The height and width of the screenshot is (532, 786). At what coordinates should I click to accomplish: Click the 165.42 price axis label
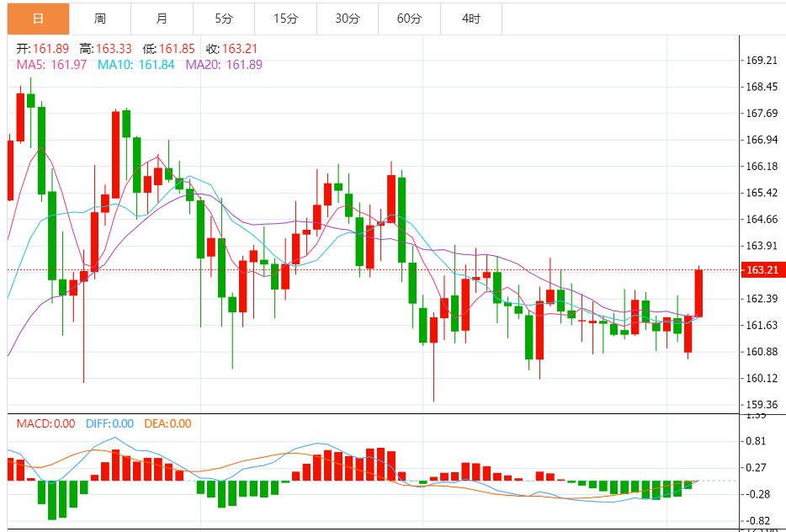[x=762, y=193]
